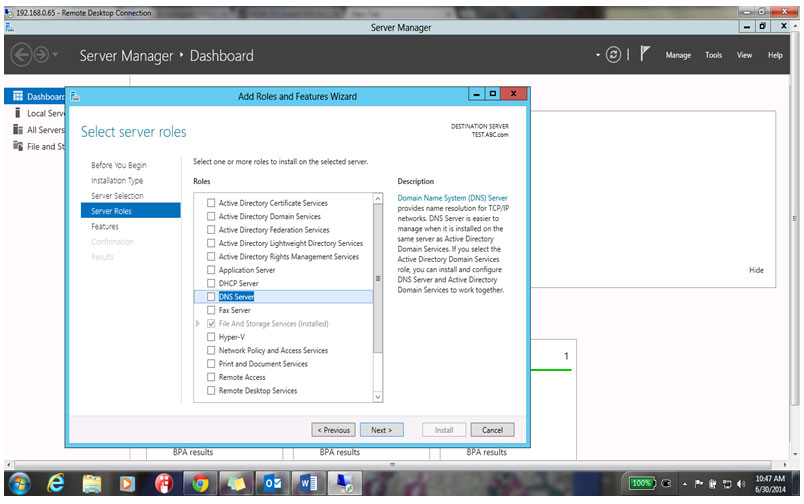Click the wizard title bar icon

(x=75, y=96)
